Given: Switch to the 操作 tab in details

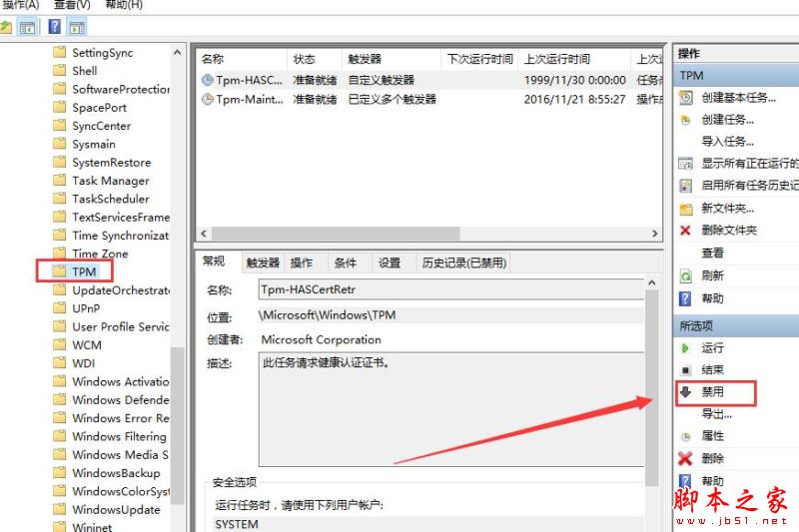Looking at the screenshot, I should pos(302,263).
